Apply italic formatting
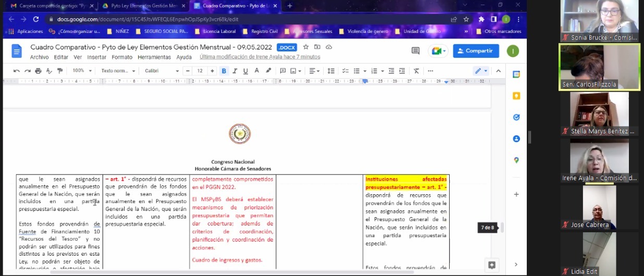Image resolution: width=644 pixels, height=276 pixels. pos(235,71)
